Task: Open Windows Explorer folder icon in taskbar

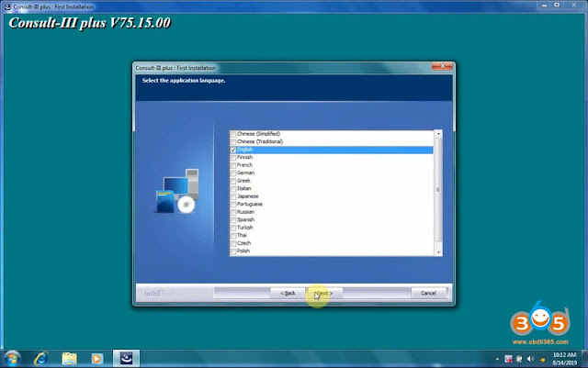Action: (70, 359)
